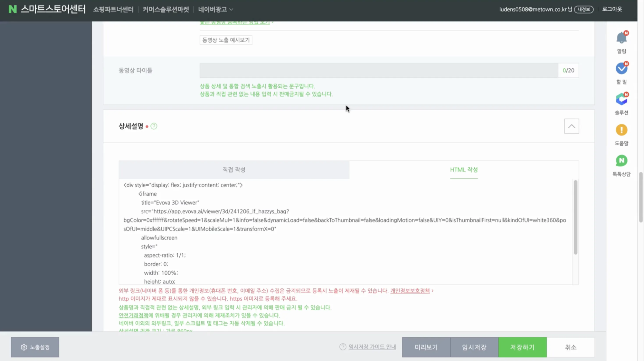
Task: Save the product with 저장하기 button
Action: (522, 347)
